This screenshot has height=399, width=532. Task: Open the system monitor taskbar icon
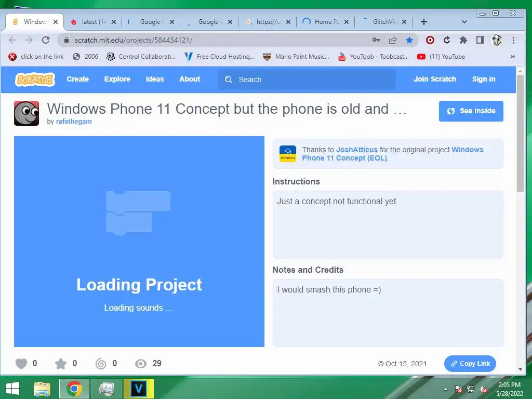[x=106, y=389]
